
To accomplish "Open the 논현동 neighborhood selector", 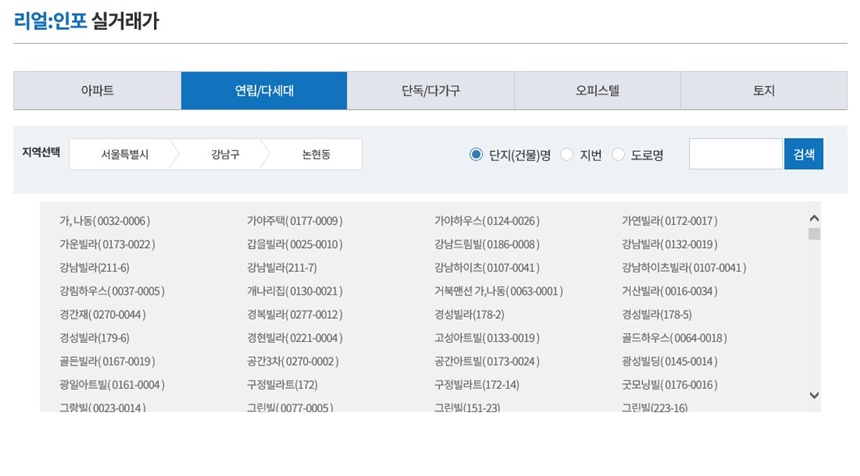I will (316, 154).
